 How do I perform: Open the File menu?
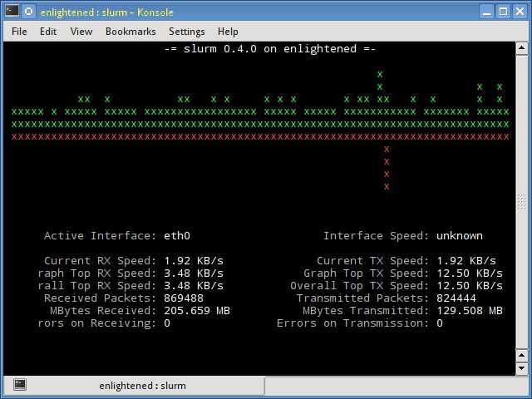pos(19,32)
